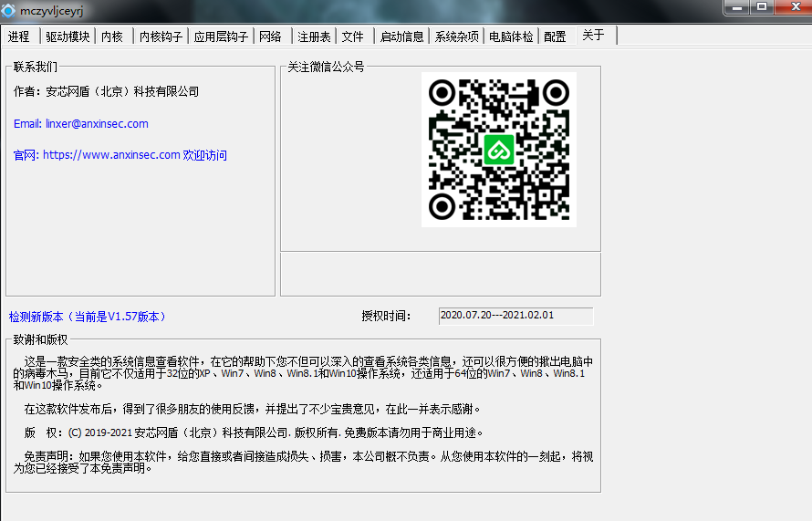The height and width of the screenshot is (521, 812).
Task: Switch to the 网络 tab
Action: (270, 36)
